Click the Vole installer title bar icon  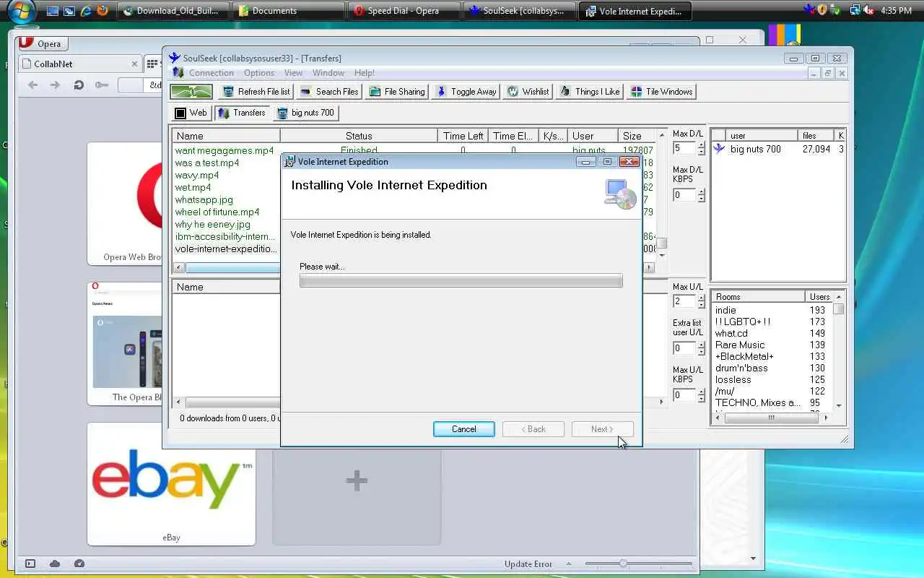pyautogui.click(x=290, y=162)
